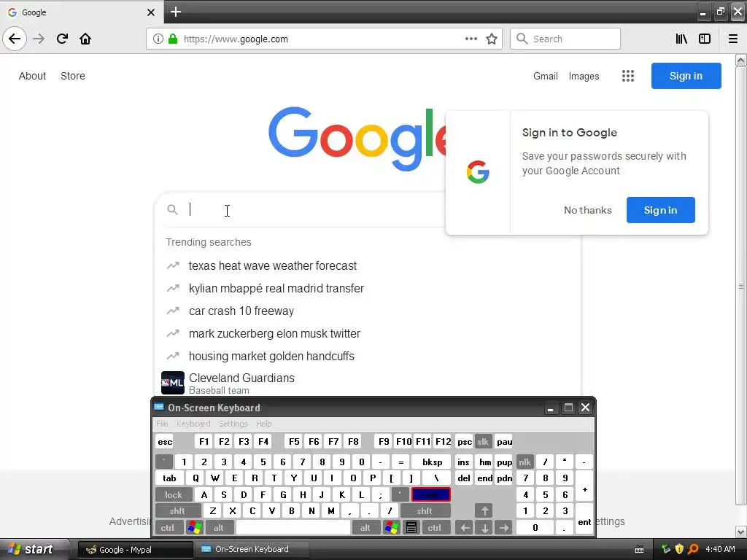Click the right arrow key on On-Screen Keyboard
The image size is (747, 560).
(x=504, y=527)
